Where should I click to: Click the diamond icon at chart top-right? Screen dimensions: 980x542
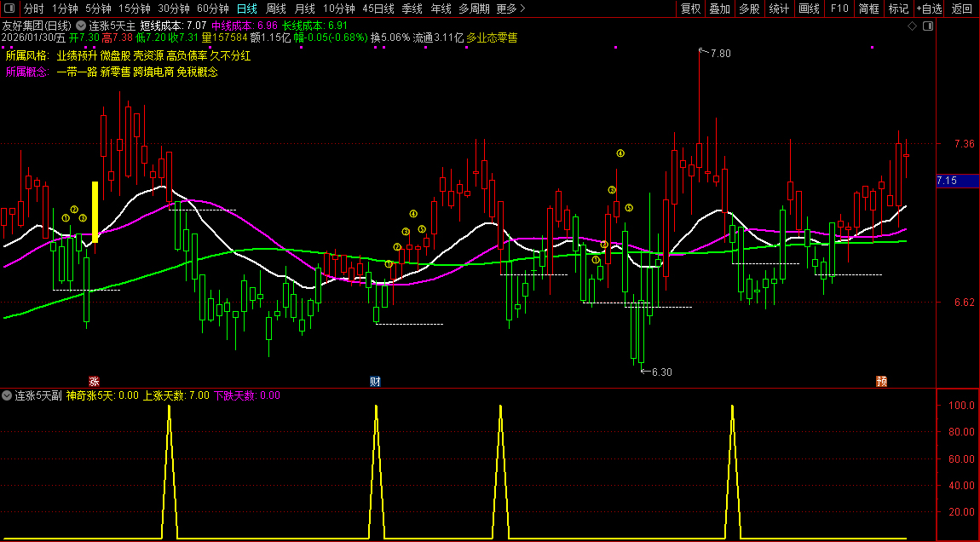[912, 26]
